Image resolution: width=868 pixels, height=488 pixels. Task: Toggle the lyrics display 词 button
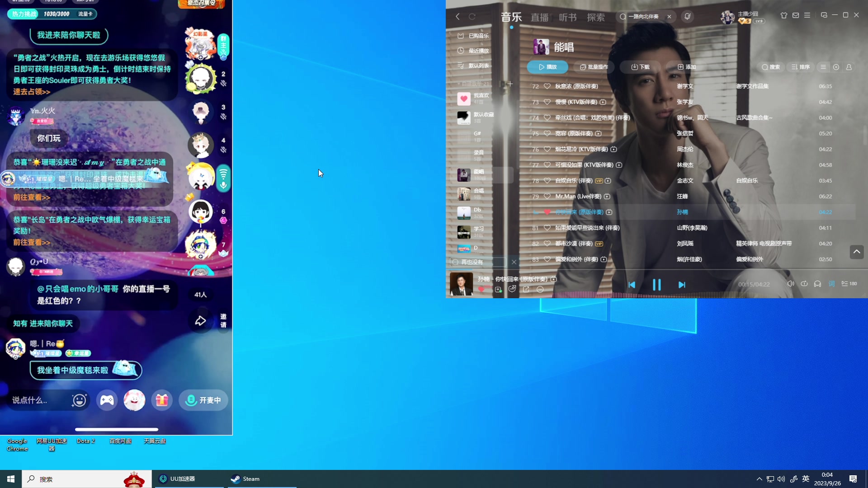[831, 284]
